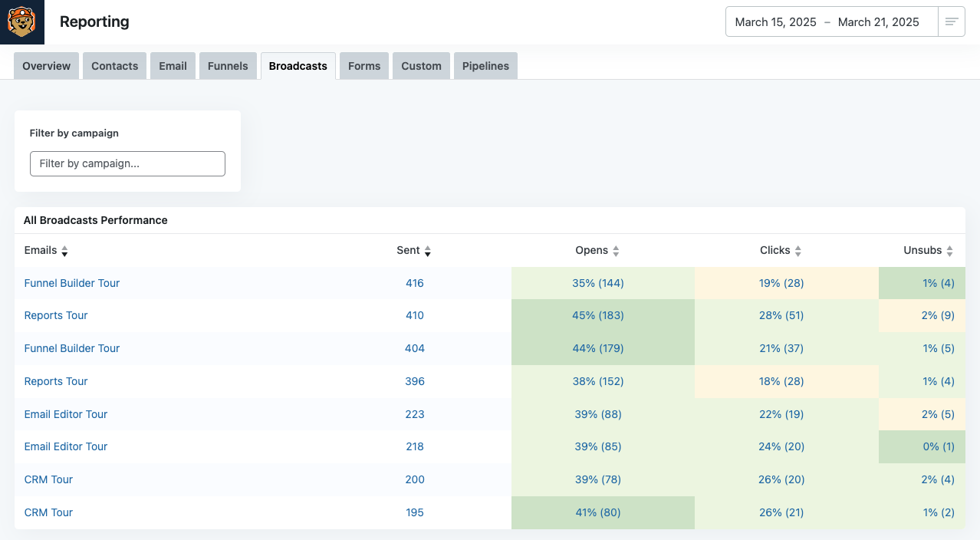Click the 195 sent count
The image size is (980, 540).
[x=415, y=512]
